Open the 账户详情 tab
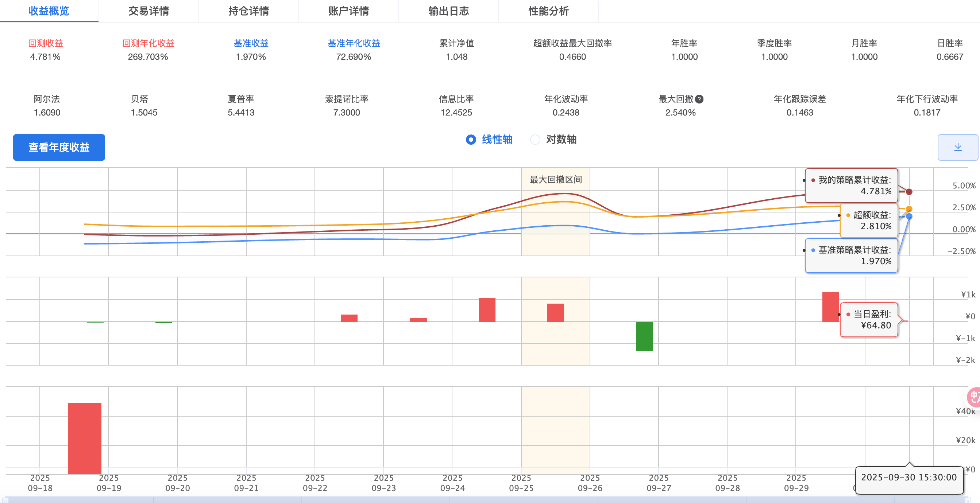The height and width of the screenshot is (503, 980). 348,11
